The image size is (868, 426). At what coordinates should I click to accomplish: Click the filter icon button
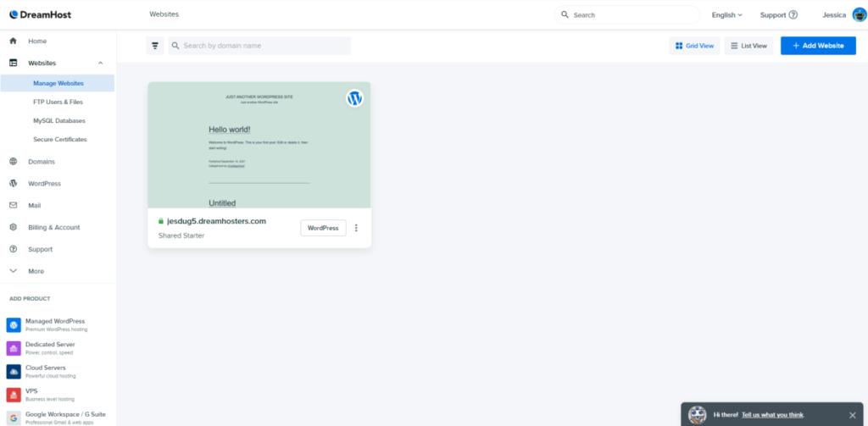[155, 46]
